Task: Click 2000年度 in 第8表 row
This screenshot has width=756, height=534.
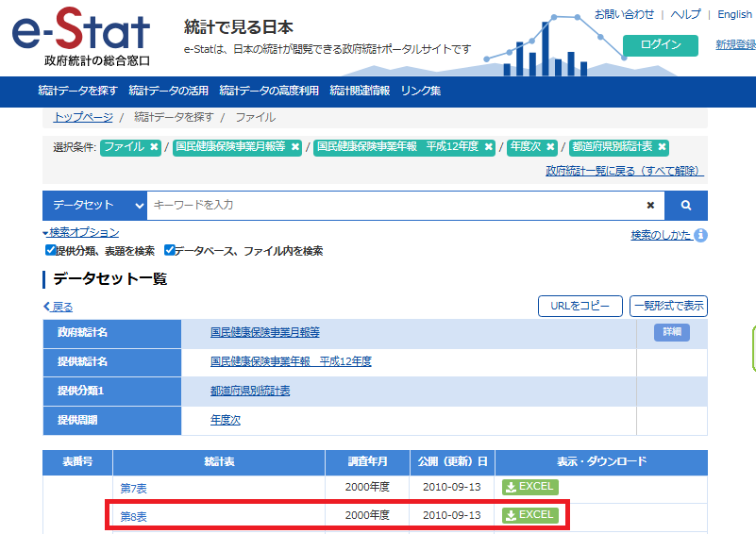Action: [x=367, y=515]
